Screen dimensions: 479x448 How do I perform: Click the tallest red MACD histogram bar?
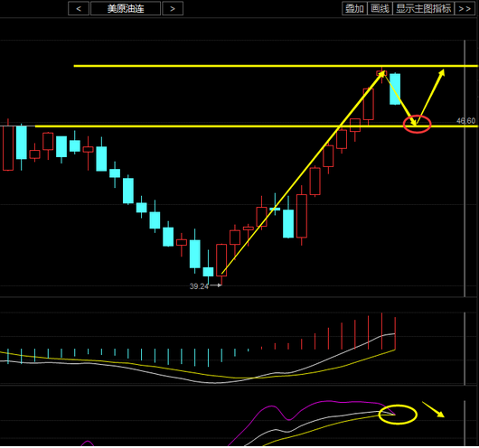(x=382, y=331)
